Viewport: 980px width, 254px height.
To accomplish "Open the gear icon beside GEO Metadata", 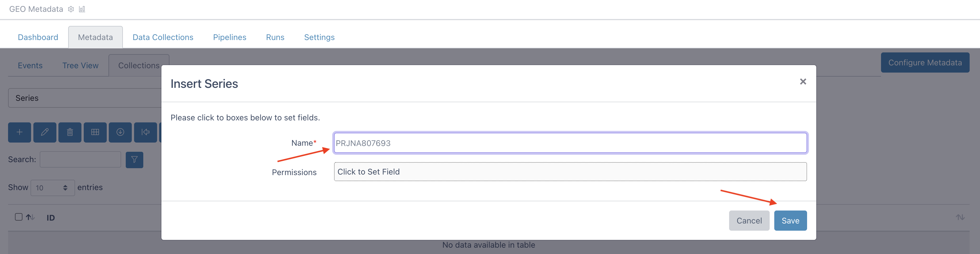I will 71,9.
